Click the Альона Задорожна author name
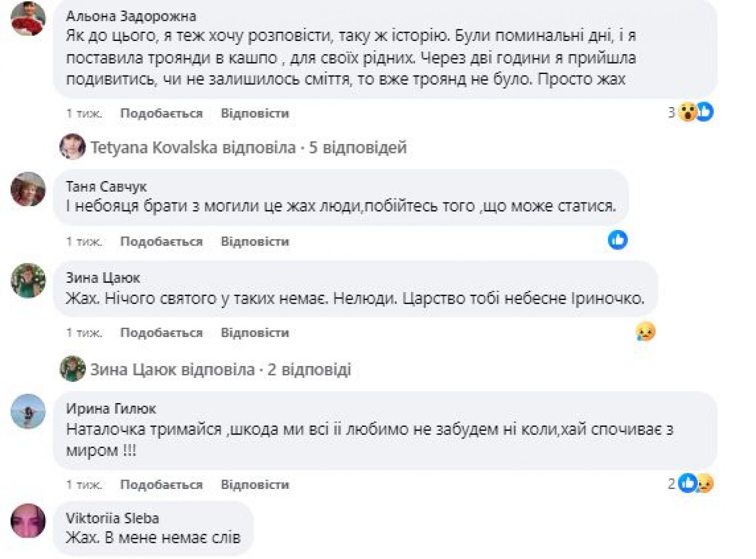The image size is (756, 559). point(131,16)
